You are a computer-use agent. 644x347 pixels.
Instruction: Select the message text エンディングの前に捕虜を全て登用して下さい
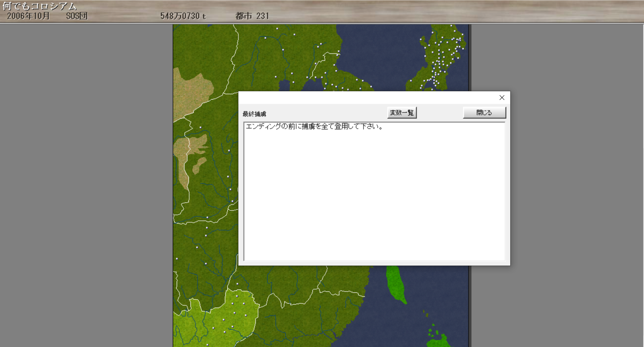pos(314,127)
